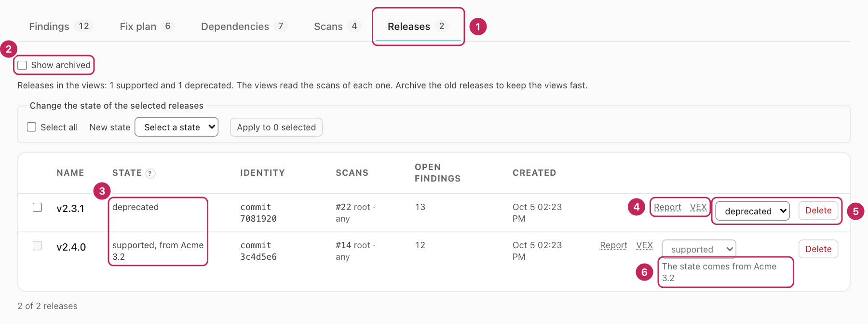Click the STATE column header
Image resolution: width=868 pixels, height=324 pixels.
pos(127,173)
